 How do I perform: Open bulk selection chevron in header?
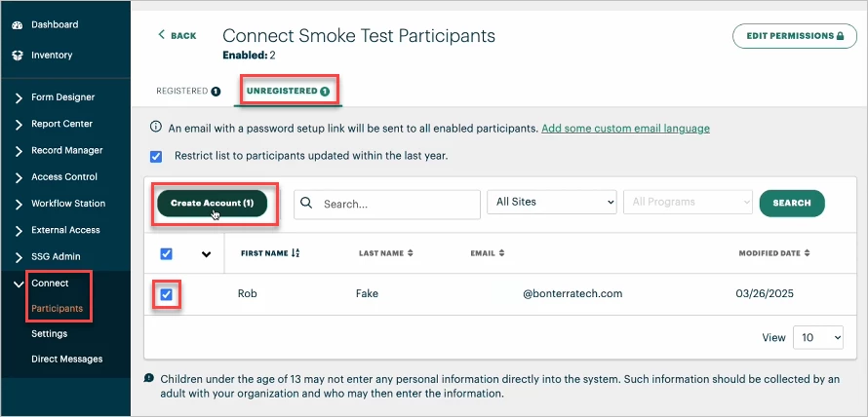click(207, 254)
